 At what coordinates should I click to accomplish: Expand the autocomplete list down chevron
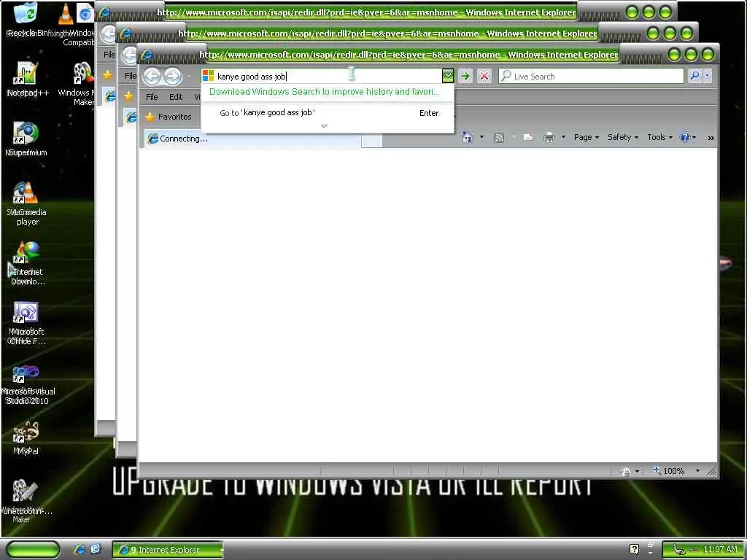[x=325, y=126]
